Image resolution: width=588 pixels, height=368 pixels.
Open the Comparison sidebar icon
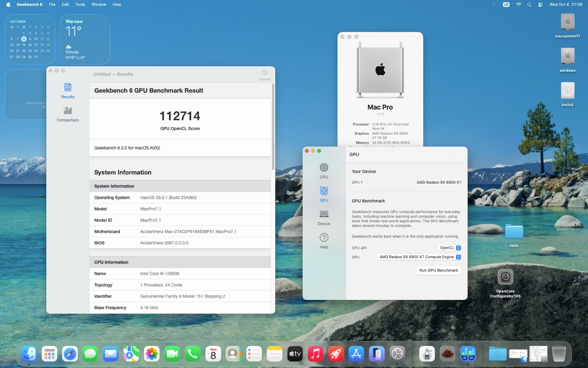68,114
